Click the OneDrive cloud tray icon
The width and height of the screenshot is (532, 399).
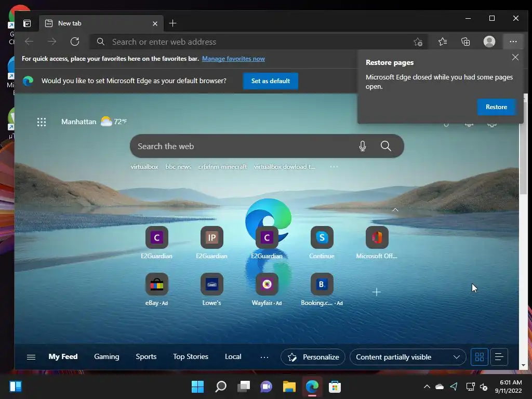pyautogui.click(x=440, y=387)
